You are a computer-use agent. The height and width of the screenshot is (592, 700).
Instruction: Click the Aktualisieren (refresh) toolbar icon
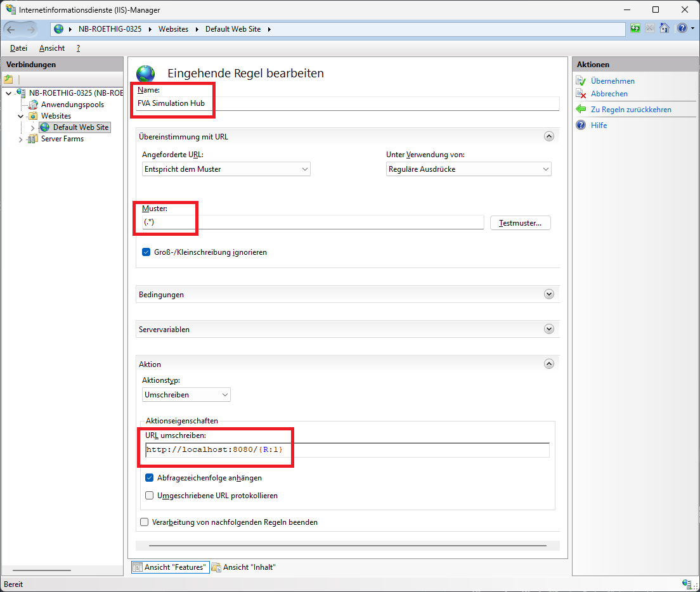point(635,28)
